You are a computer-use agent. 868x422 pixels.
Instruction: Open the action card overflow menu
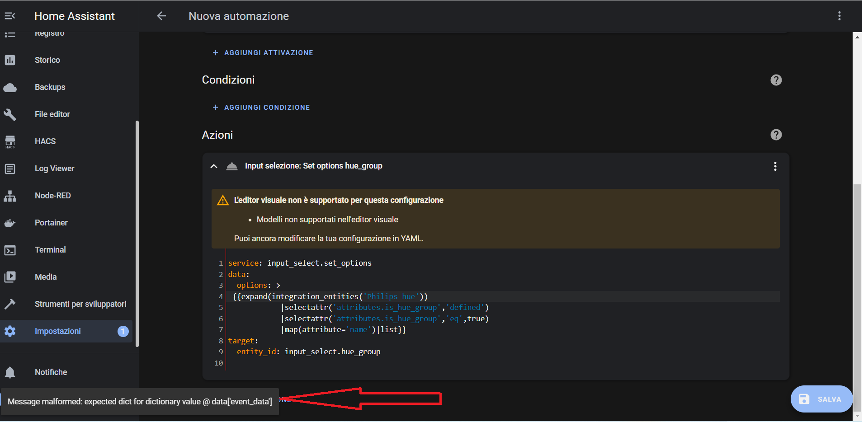[x=776, y=166]
